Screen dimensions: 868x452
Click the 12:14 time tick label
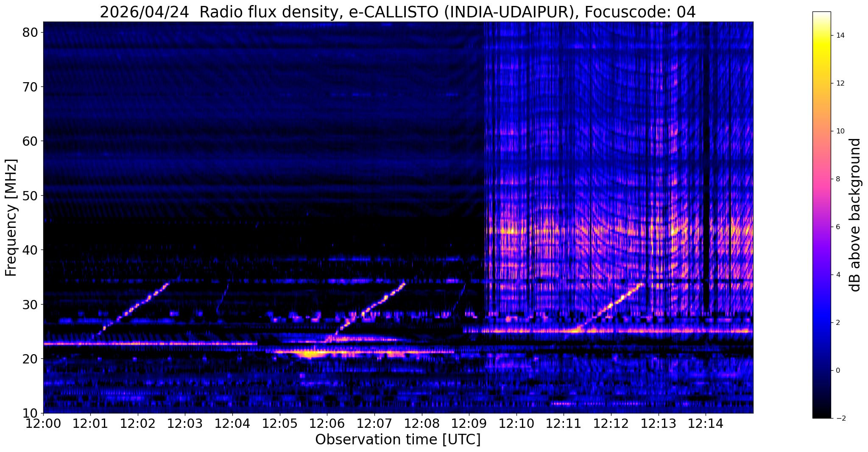706,423
